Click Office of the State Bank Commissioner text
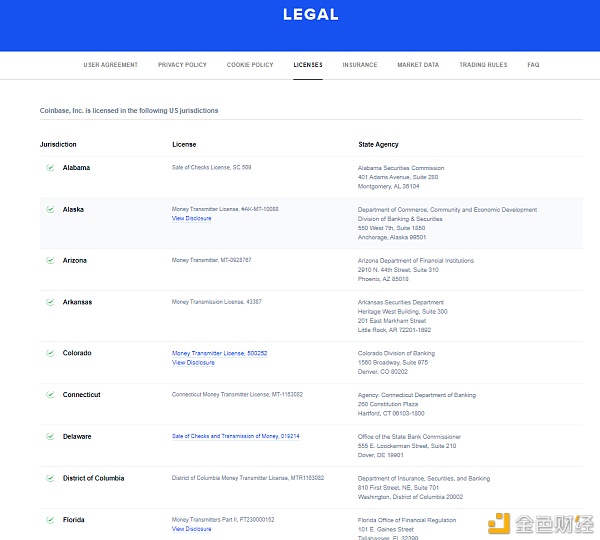The height and width of the screenshot is (540, 600). point(409,437)
